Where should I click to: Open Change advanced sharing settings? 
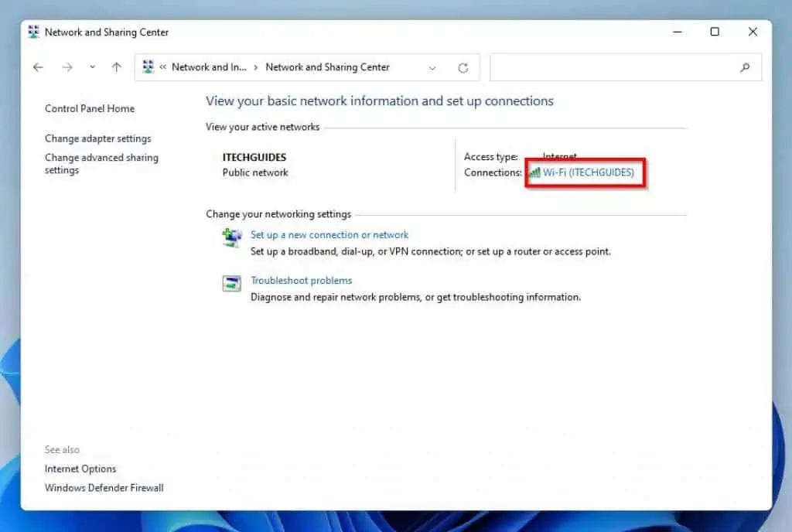coord(101,164)
